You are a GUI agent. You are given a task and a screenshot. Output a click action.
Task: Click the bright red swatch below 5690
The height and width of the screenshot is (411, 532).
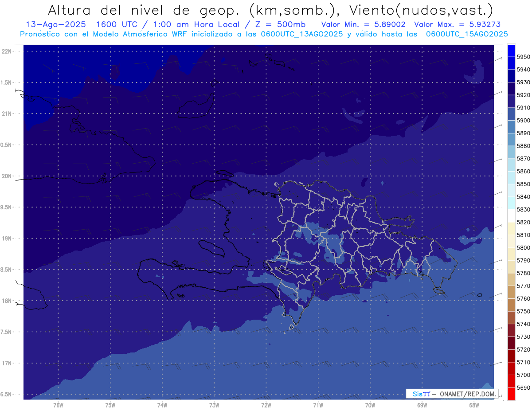(x=511, y=394)
